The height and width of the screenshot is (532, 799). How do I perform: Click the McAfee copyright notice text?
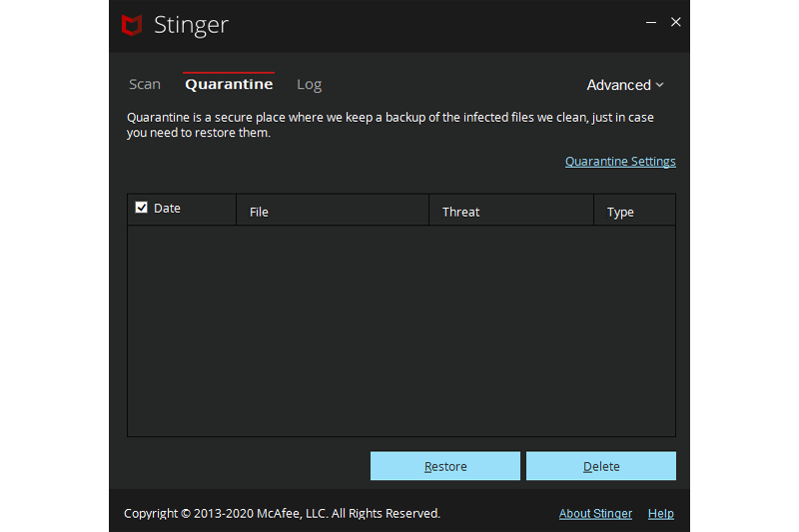pos(282,514)
